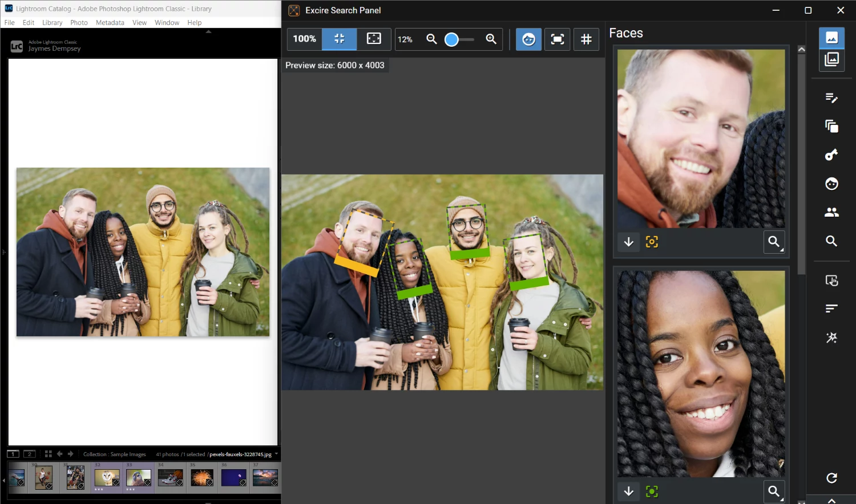Select the frame capture icon next to face detection

click(557, 39)
